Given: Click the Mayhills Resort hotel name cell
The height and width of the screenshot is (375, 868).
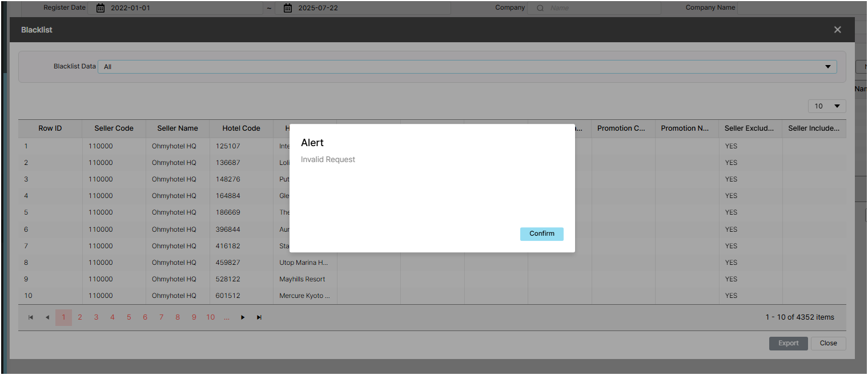Looking at the screenshot, I should pyautogui.click(x=305, y=279).
